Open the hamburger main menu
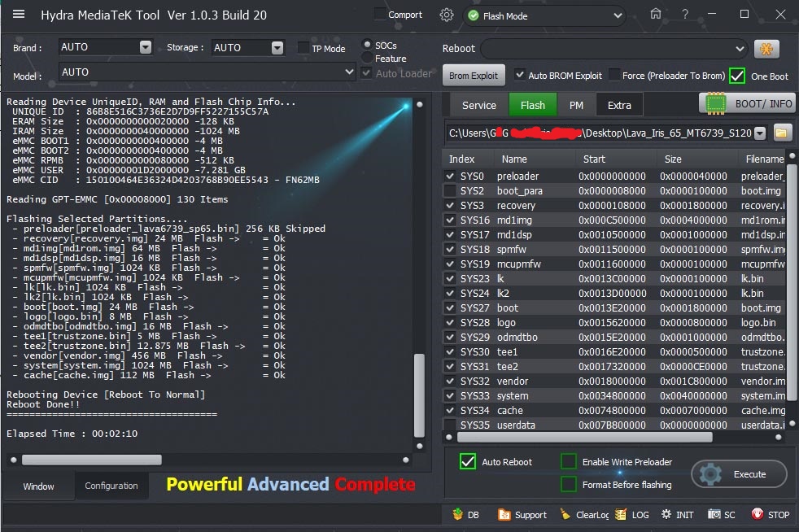Viewport: 799px width, 532px height. (19, 15)
